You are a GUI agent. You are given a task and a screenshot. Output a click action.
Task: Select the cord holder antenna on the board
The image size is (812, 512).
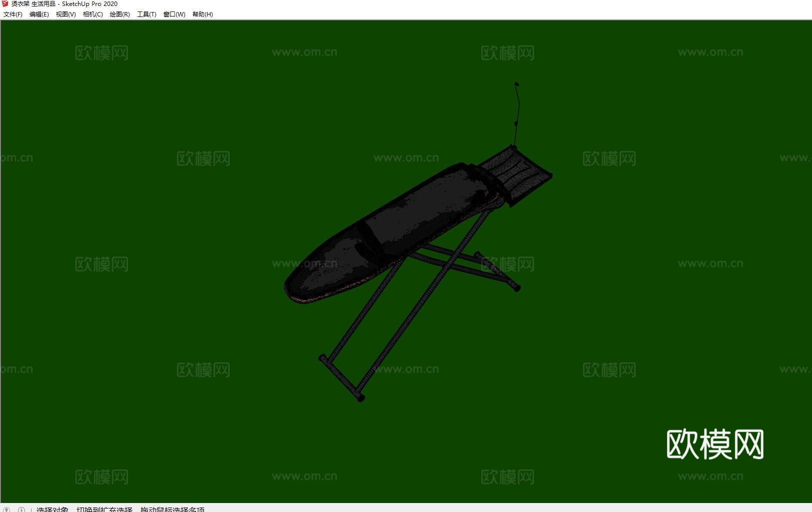coord(516,114)
